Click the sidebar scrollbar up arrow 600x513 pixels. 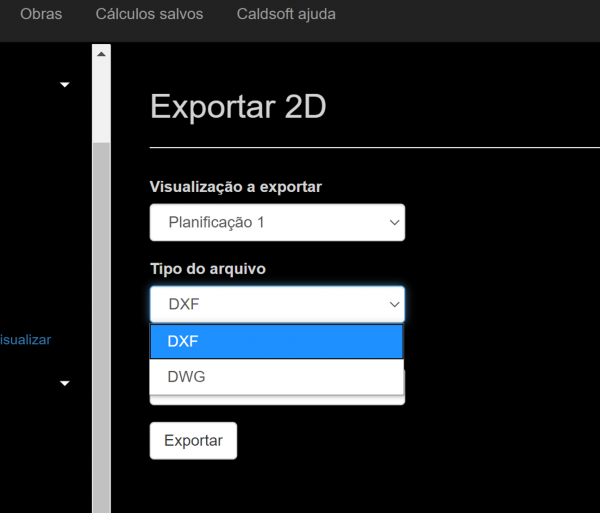101,53
